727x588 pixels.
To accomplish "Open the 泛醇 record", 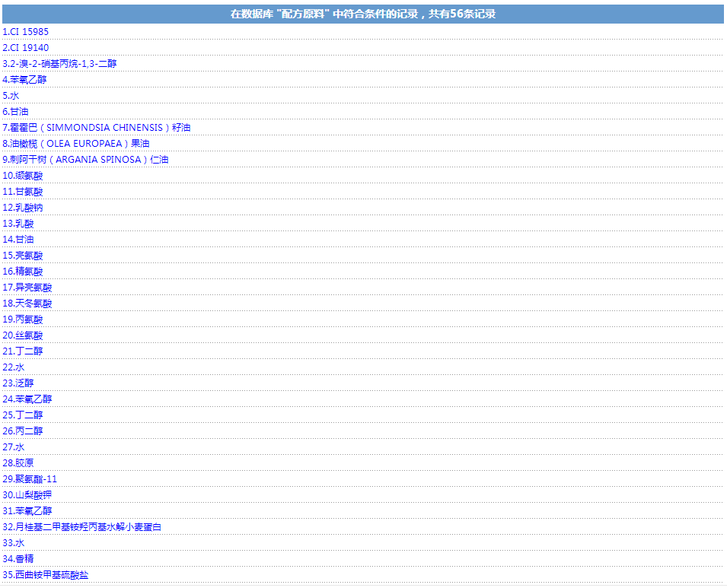I will pos(18,383).
